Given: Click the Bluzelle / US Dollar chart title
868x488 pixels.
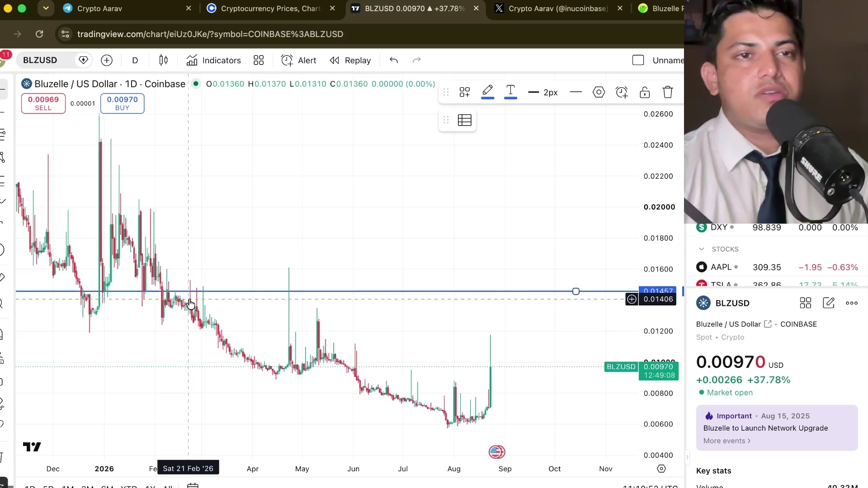Looking at the screenshot, I should pos(110,84).
